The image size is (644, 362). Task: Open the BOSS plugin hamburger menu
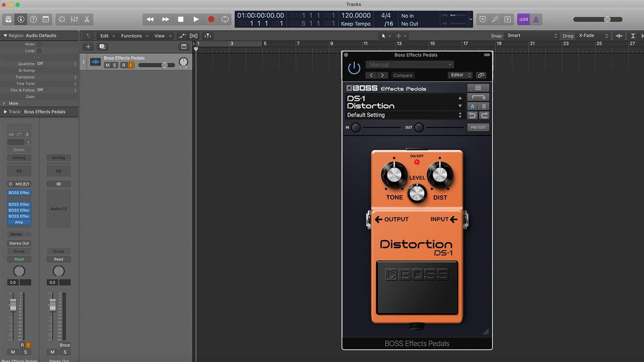478,88
